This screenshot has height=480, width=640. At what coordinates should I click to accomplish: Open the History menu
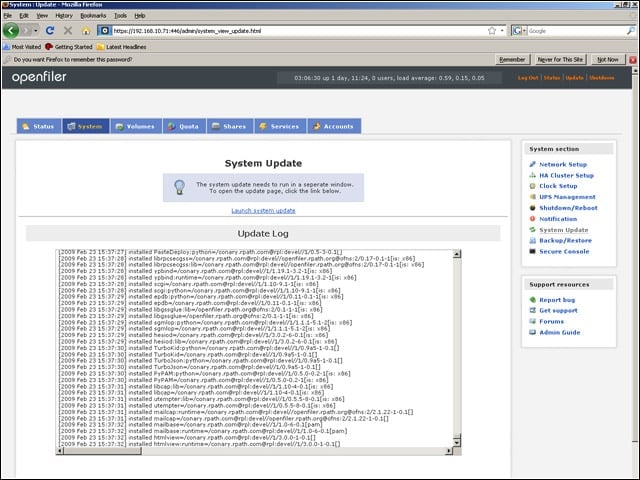pyautogui.click(x=64, y=16)
